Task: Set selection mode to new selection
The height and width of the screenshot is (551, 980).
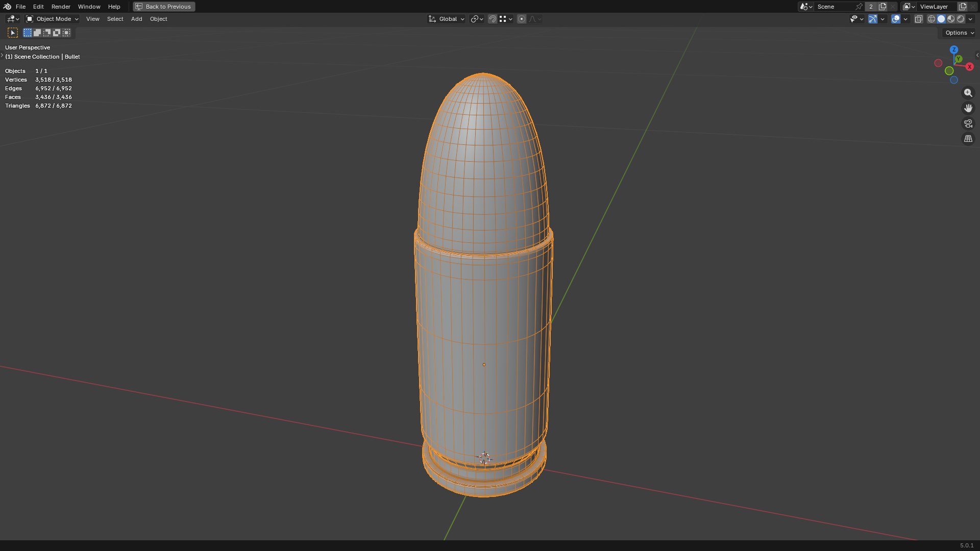Action: tap(28, 33)
